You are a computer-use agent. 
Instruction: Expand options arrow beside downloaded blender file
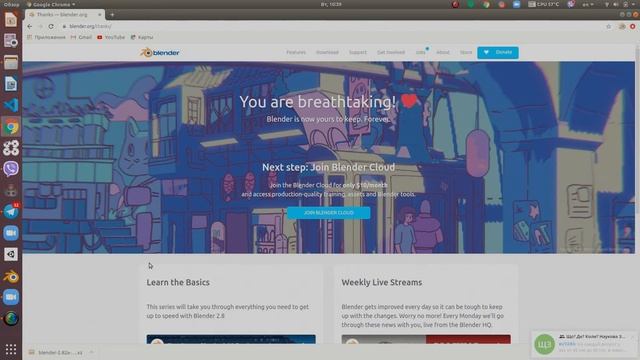pos(92,352)
